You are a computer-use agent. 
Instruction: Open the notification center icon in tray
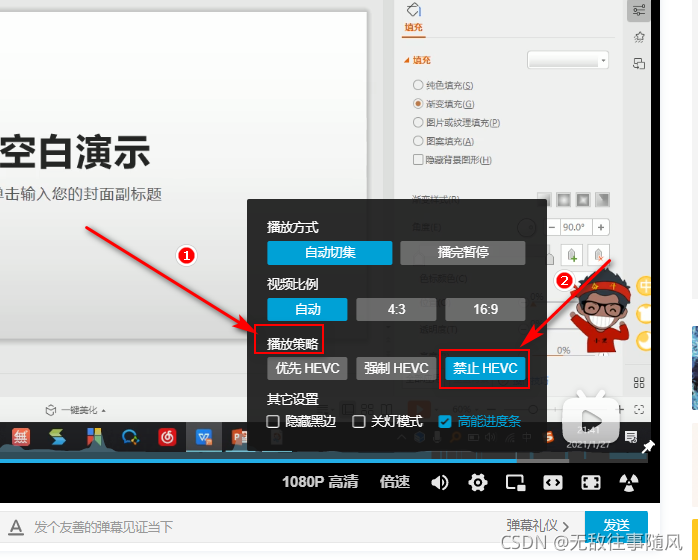point(631,437)
